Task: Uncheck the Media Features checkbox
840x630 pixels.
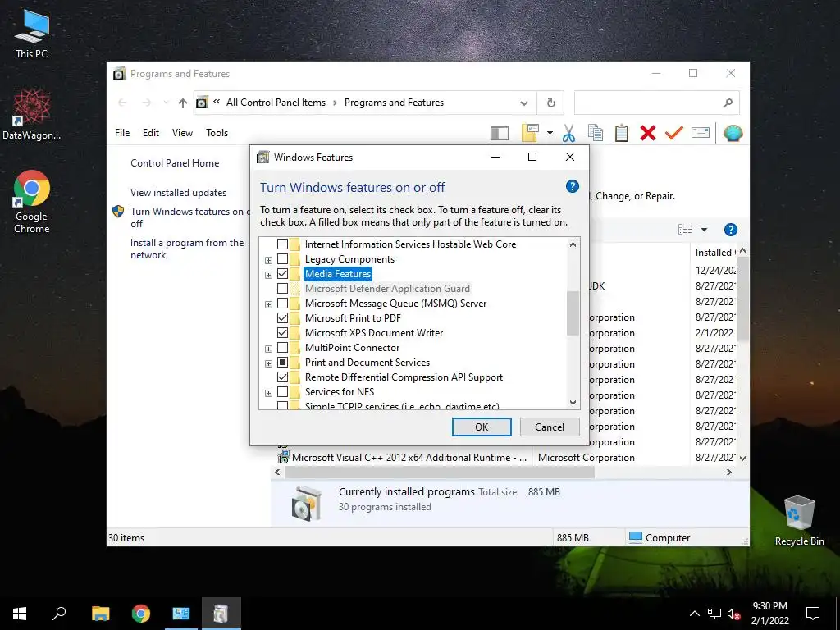Action: pos(282,274)
